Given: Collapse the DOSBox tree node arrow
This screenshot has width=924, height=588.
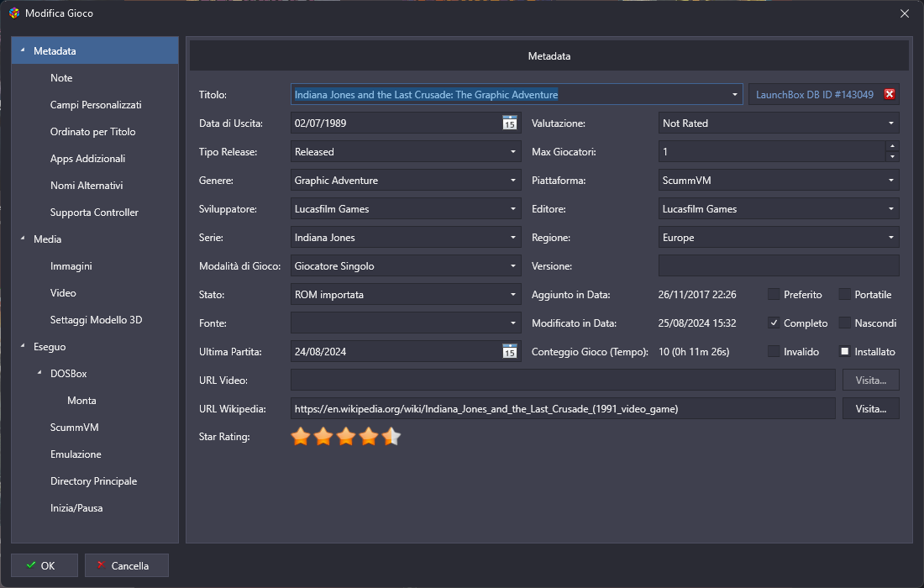Looking at the screenshot, I should click(x=39, y=373).
